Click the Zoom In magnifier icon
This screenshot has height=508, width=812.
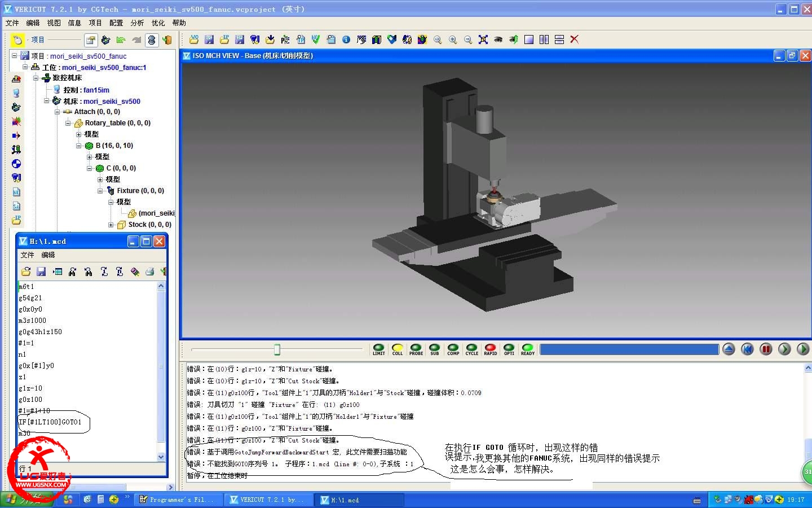click(x=453, y=40)
